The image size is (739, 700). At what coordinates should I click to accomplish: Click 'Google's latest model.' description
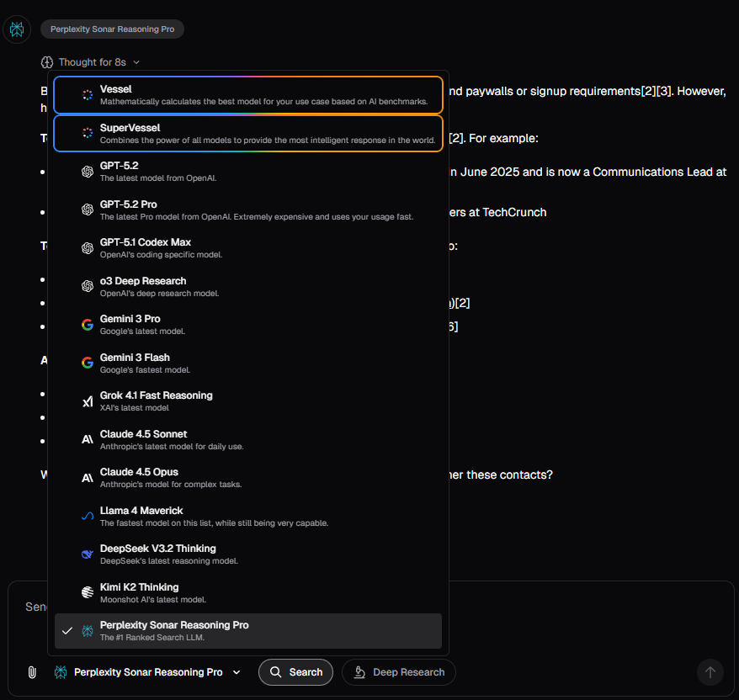coord(143,331)
